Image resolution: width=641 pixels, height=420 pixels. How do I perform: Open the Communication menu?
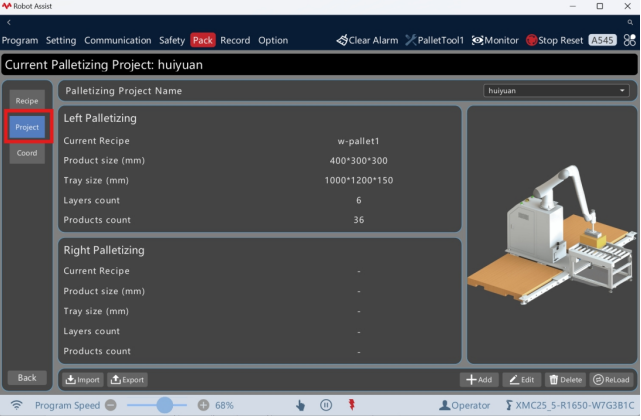(x=118, y=40)
